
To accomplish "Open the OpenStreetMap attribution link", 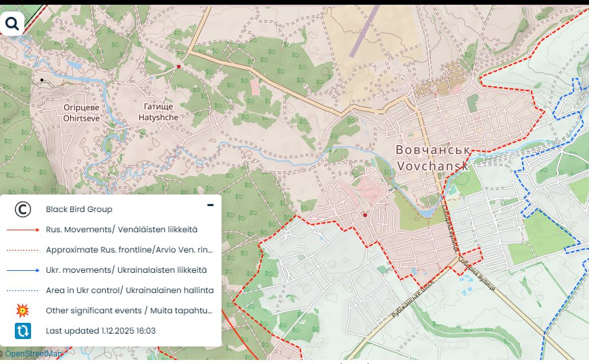I will [34, 353].
